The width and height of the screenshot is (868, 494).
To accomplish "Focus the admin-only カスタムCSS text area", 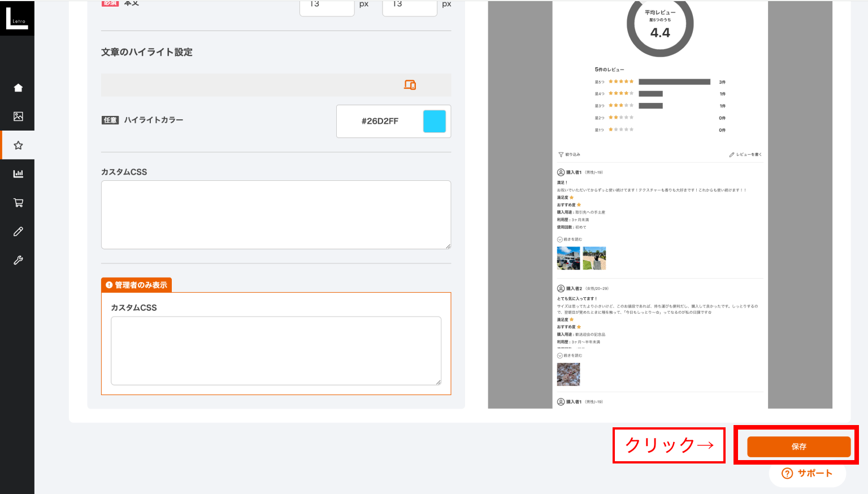I will [x=276, y=350].
